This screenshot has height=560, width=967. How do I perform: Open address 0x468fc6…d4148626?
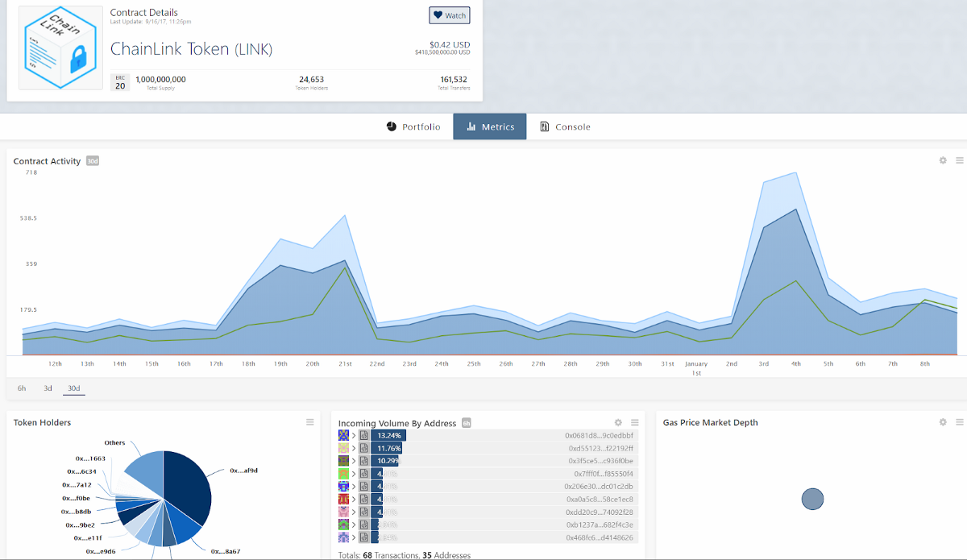point(600,537)
